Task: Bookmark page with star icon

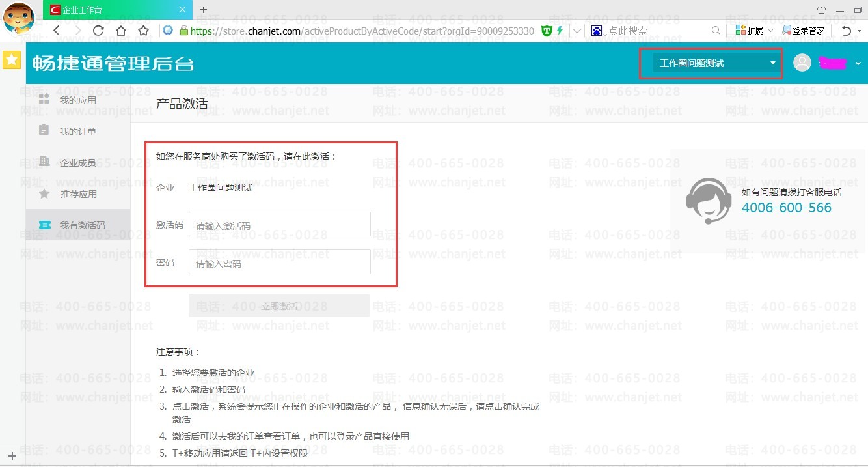Action: point(144,31)
